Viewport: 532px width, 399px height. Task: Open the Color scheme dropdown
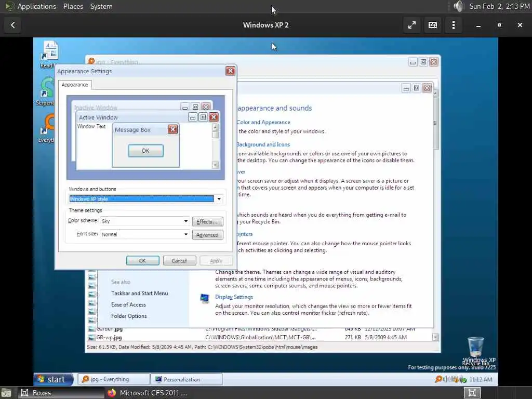tap(186, 221)
